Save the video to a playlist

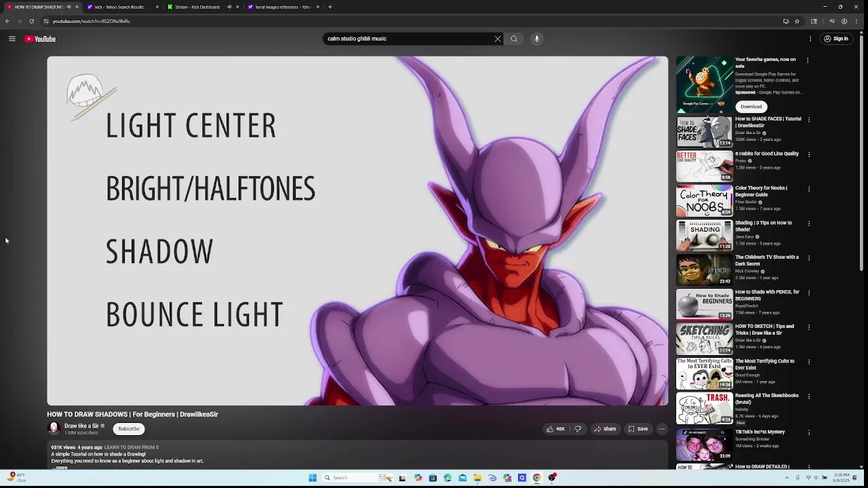pos(638,428)
